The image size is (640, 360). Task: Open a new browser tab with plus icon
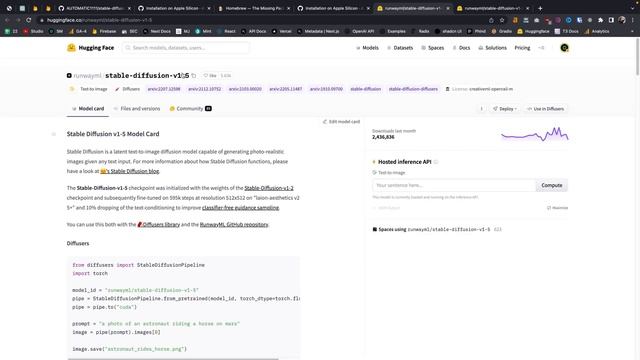(540, 8)
